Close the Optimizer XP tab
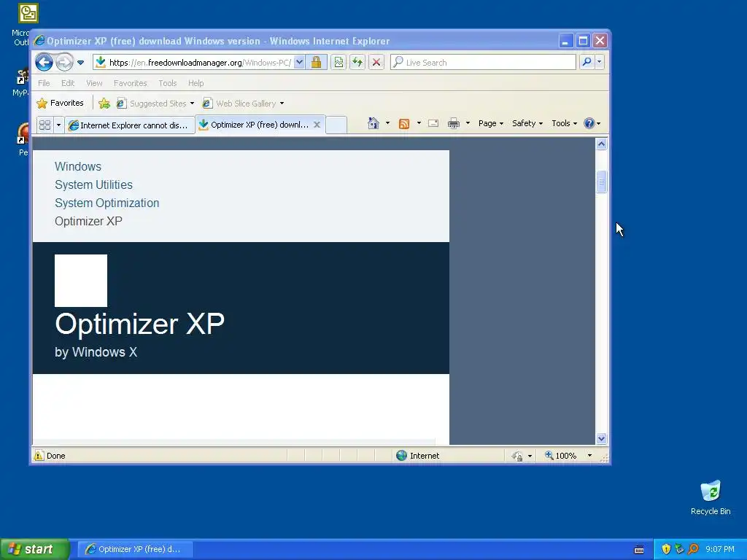This screenshot has height=560, width=747. 317,124
